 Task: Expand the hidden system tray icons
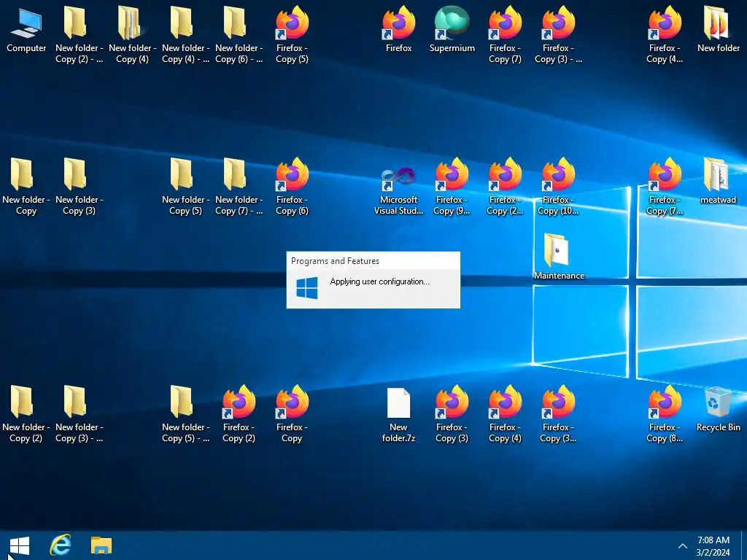pyautogui.click(x=682, y=546)
